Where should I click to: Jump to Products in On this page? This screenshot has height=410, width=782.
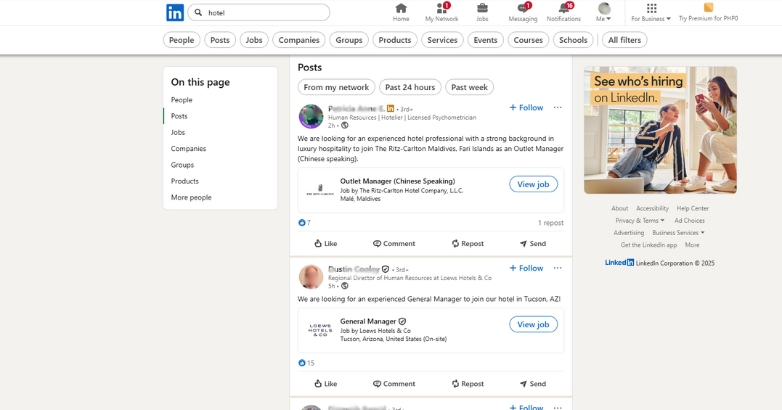185,181
